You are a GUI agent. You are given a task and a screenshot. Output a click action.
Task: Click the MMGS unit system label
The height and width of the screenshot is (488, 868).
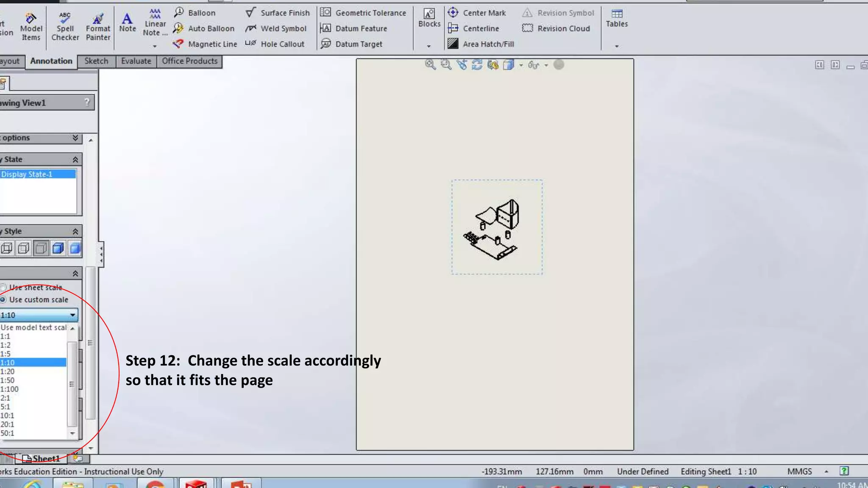799,471
